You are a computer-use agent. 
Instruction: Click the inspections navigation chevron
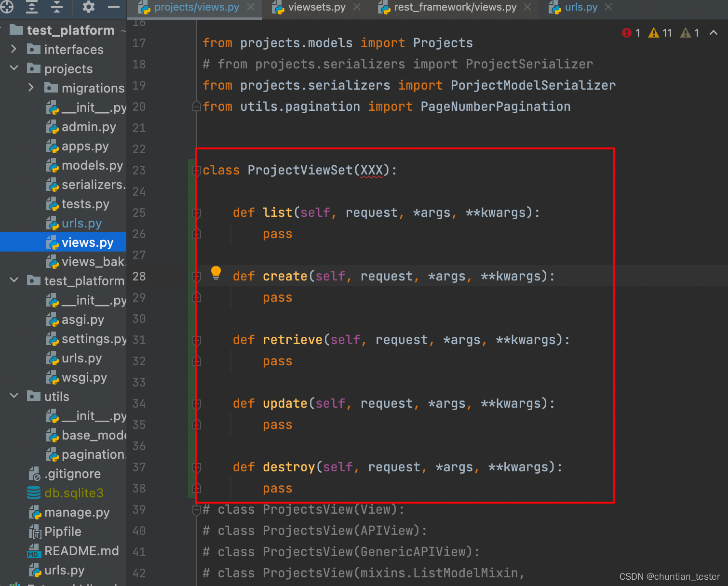[x=713, y=33]
